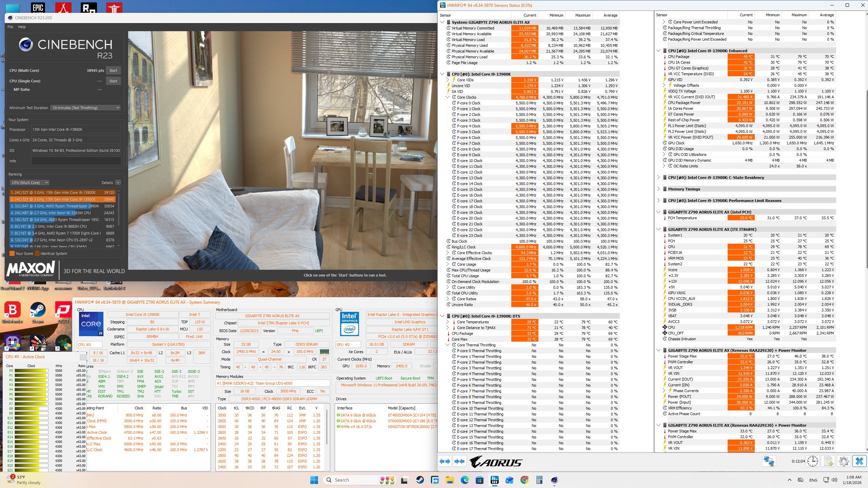This screenshot has width=868, height=488.
Task: Start the CPU Multi Core test
Action: pos(113,70)
